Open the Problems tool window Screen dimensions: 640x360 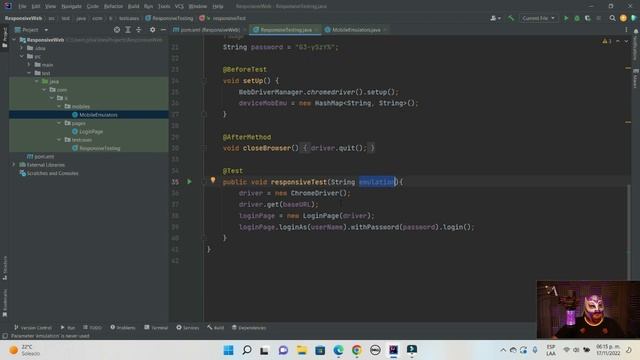tap(122, 327)
